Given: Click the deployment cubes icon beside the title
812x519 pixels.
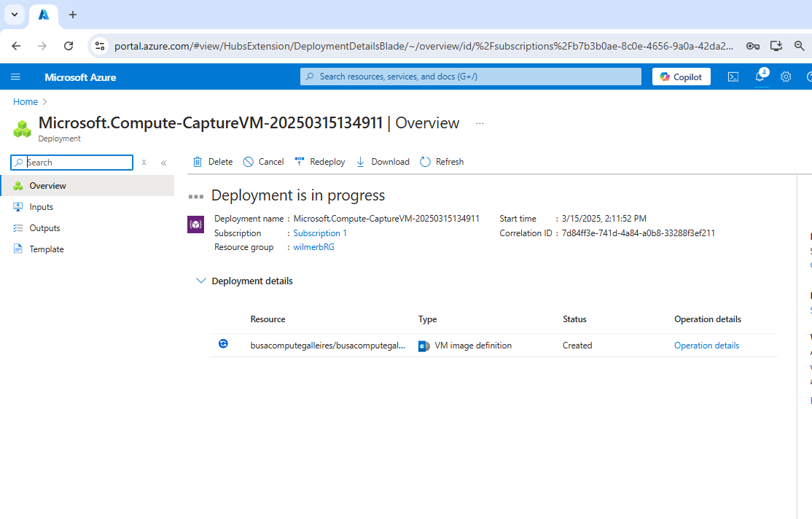Looking at the screenshot, I should (22, 128).
